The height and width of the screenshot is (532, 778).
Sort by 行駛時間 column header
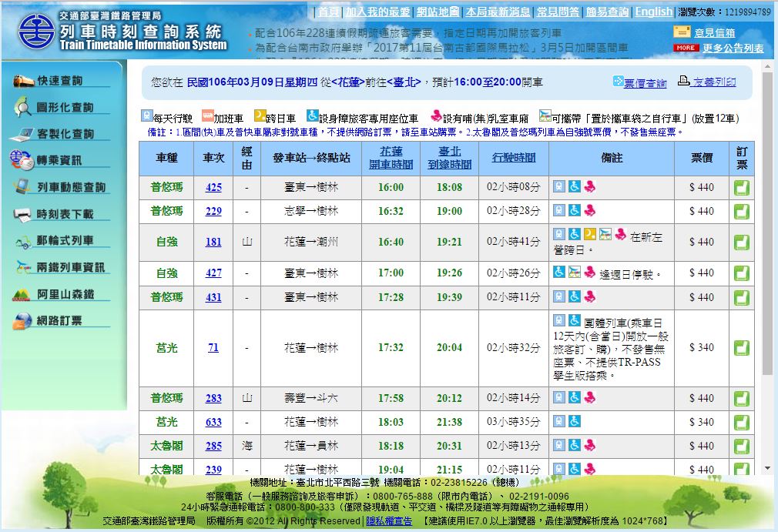(x=514, y=158)
